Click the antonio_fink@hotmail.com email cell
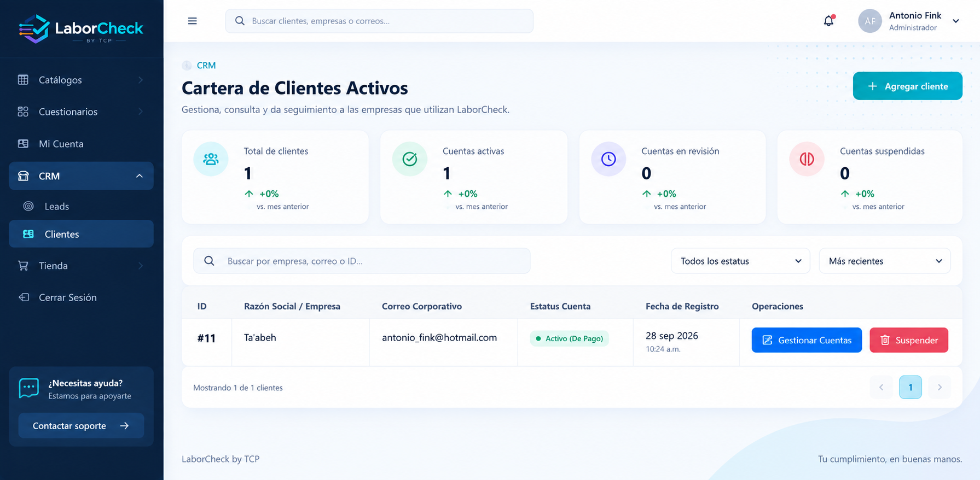980x480 pixels. (x=439, y=337)
